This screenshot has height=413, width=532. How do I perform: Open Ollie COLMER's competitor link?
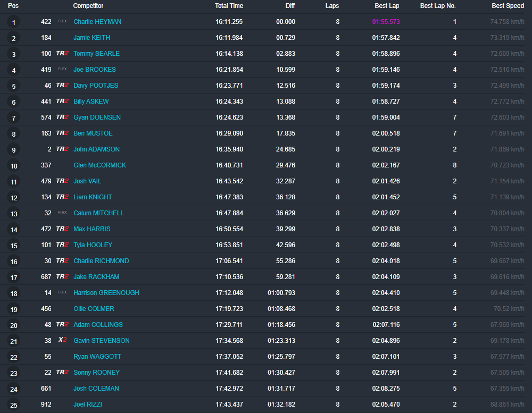[x=94, y=309]
